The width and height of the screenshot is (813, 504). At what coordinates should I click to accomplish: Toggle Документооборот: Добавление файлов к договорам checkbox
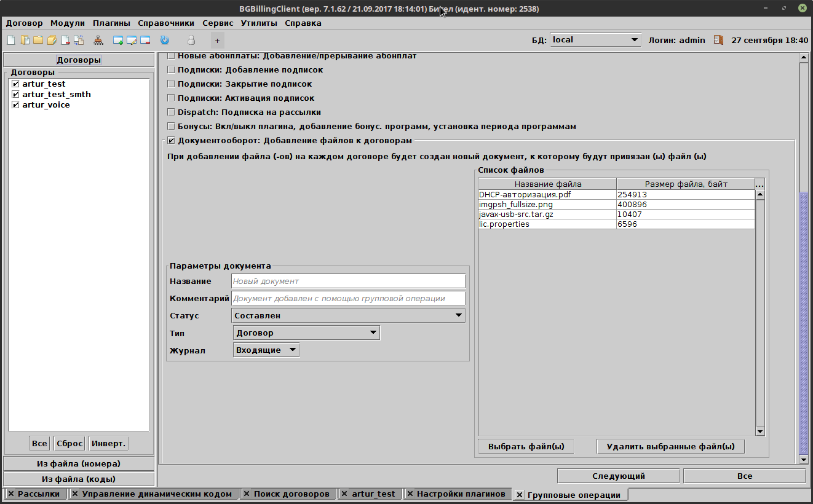click(x=171, y=141)
